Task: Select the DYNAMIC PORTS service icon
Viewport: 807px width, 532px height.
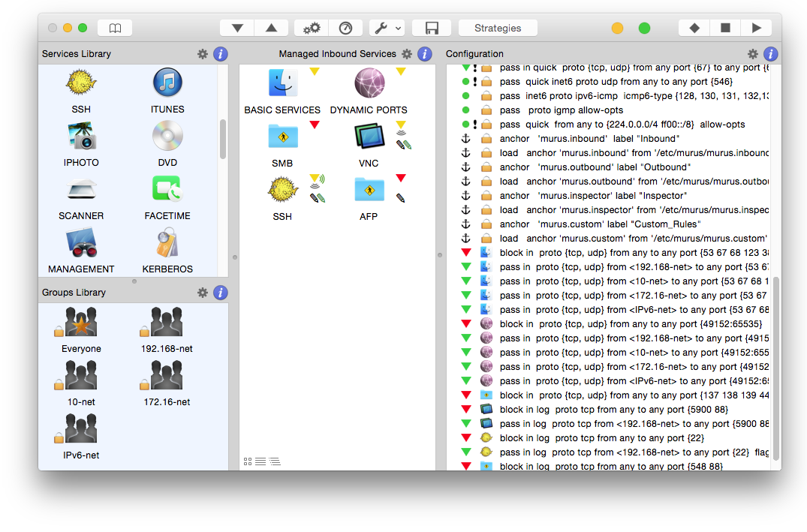Action: [x=369, y=83]
